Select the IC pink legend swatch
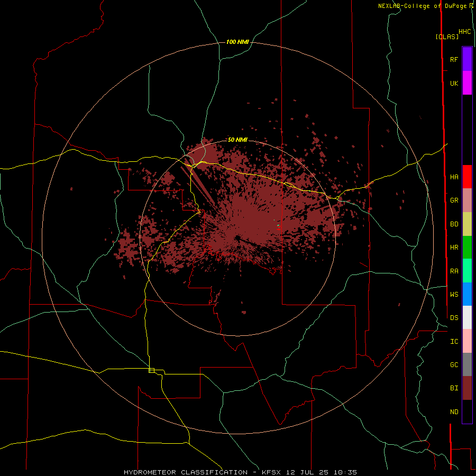This screenshot has height=476, width=476. (467, 341)
